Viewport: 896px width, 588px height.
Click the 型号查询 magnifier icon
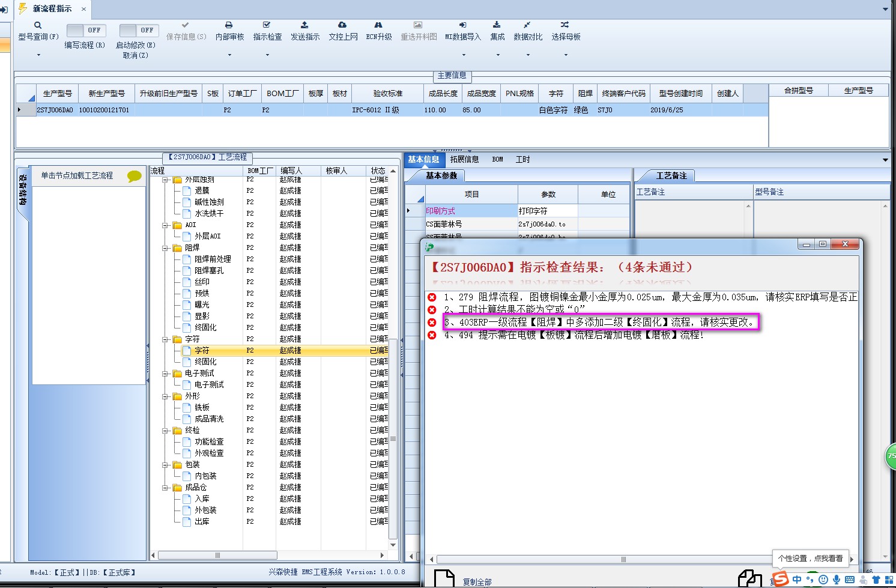pos(38,25)
